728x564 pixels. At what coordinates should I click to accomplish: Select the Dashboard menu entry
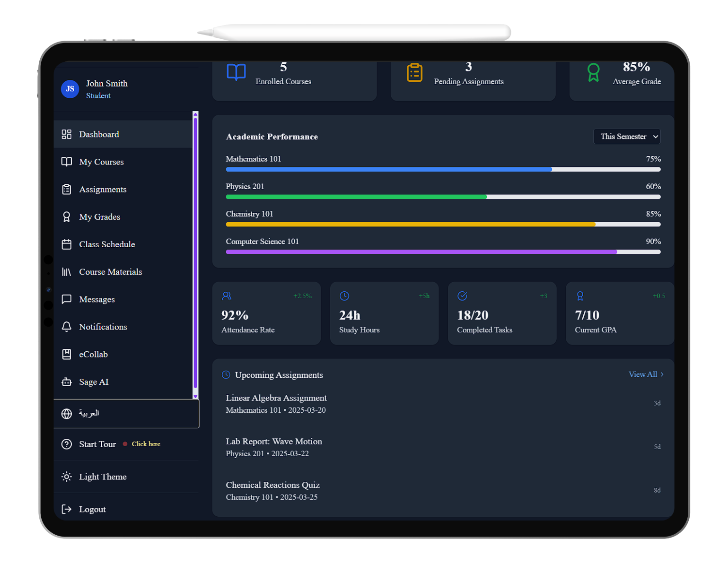[99, 134]
